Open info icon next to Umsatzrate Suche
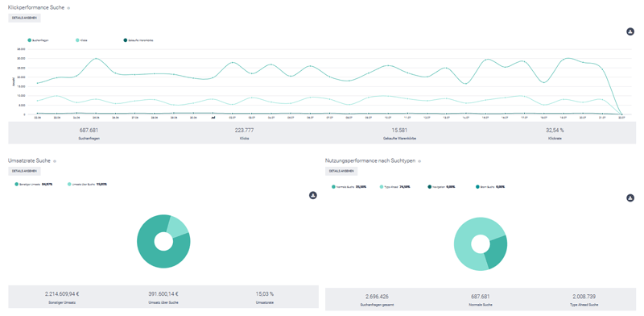 [55, 161]
